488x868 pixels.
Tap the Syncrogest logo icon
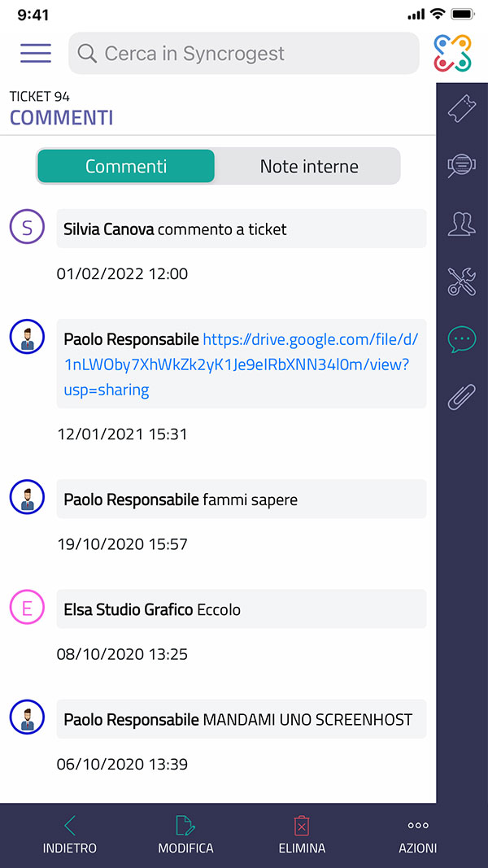(451, 53)
